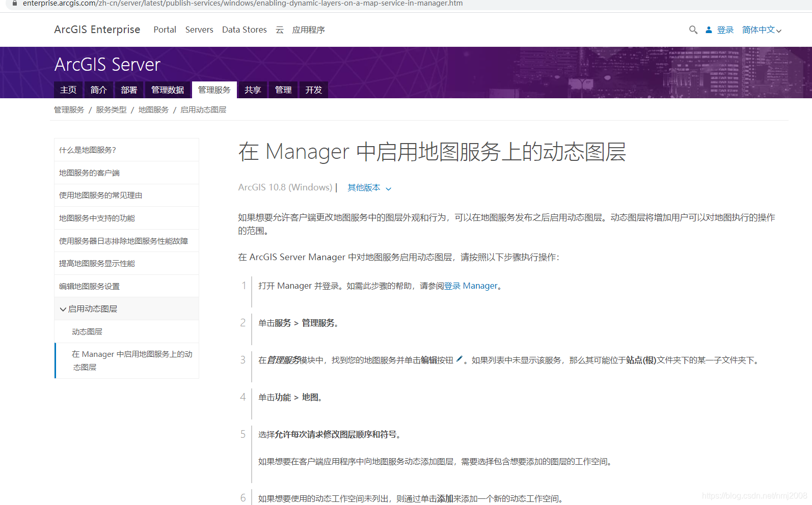
Task: Switch to the 开发 tab
Action: click(x=314, y=90)
